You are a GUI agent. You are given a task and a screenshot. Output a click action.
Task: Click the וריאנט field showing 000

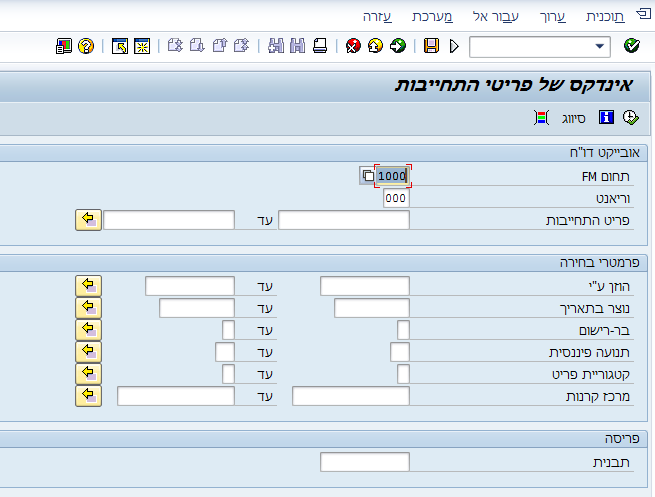click(x=396, y=198)
